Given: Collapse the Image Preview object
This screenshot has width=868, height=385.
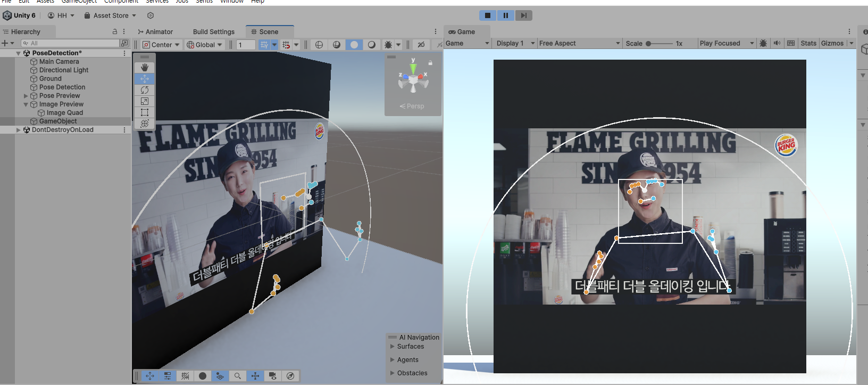Looking at the screenshot, I should (26, 104).
